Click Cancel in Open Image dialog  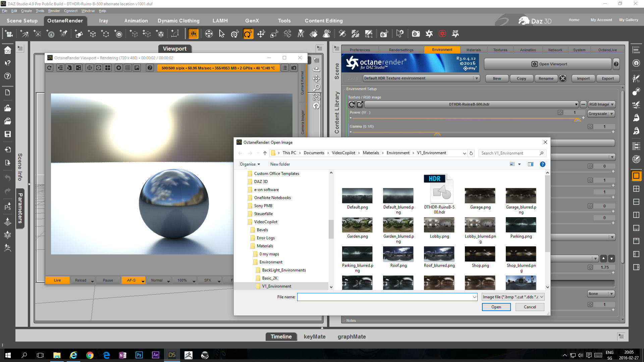530,307
